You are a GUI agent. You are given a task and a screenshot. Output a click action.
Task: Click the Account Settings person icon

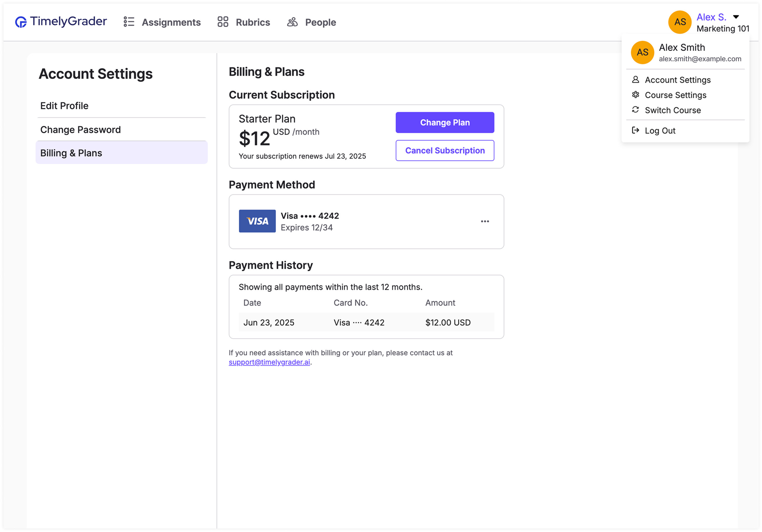point(635,80)
